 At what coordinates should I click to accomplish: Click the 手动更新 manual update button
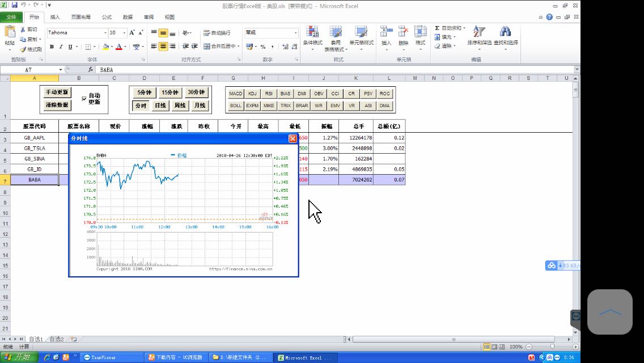click(x=57, y=92)
